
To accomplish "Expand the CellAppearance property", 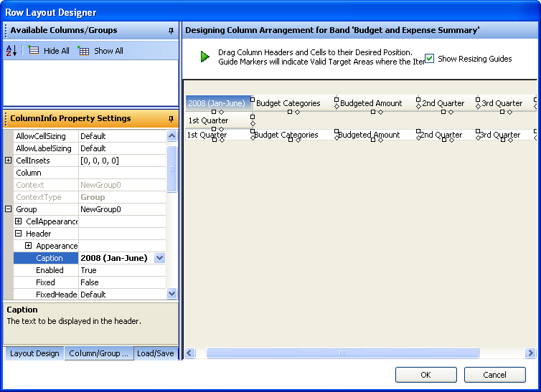I will click(19, 221).
